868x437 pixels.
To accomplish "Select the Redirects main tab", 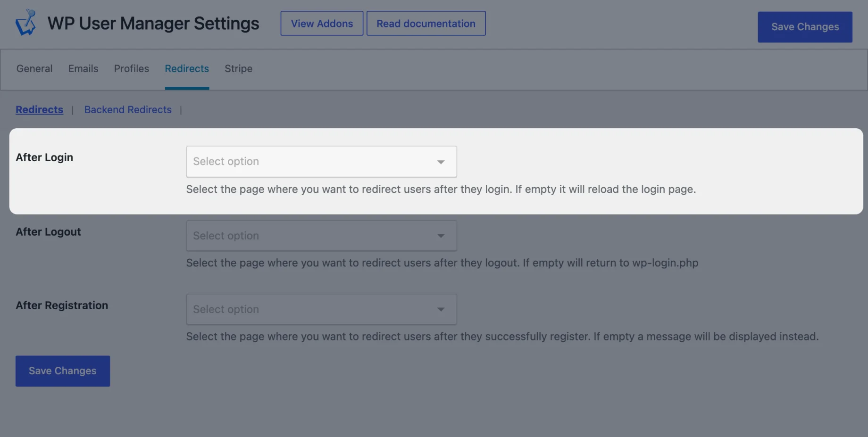I will (x=187, y=68).
